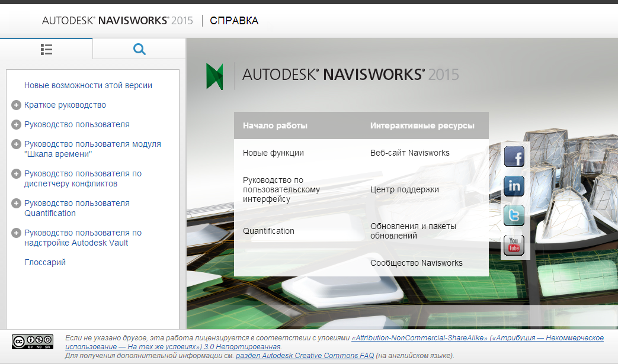Open Краткое руководство topic link

pos(65,105)
